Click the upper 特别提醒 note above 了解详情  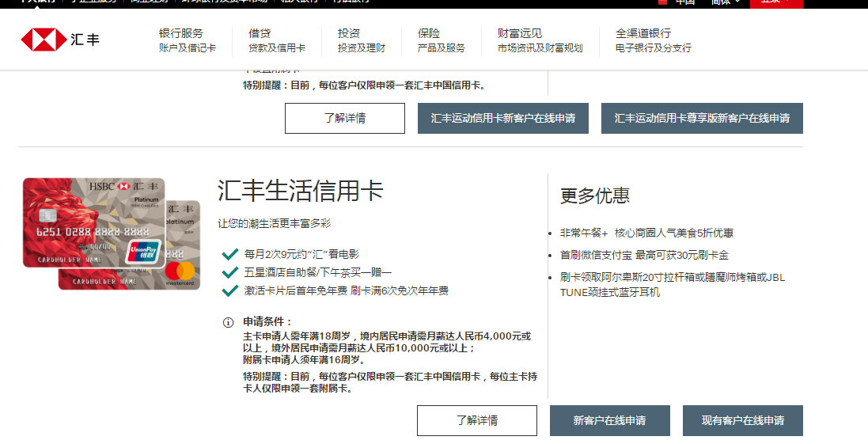click(x=365, y=85)
